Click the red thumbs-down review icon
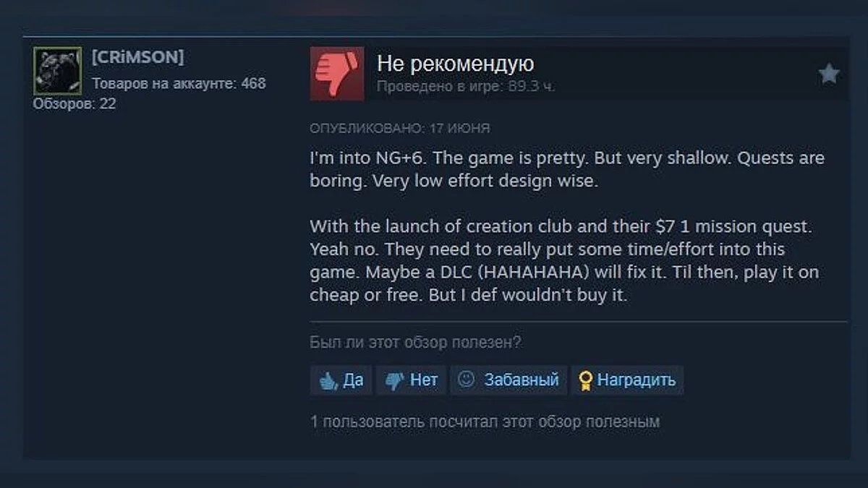 click(337, 74)
